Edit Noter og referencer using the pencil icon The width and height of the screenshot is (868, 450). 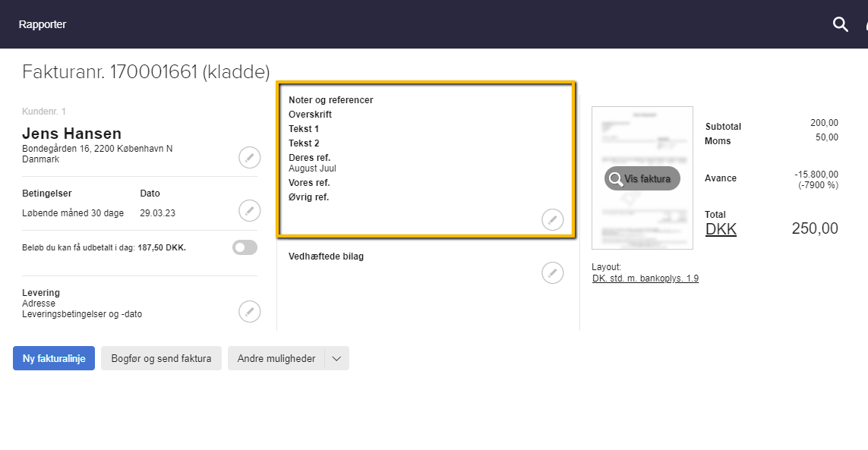coord(553,219)
